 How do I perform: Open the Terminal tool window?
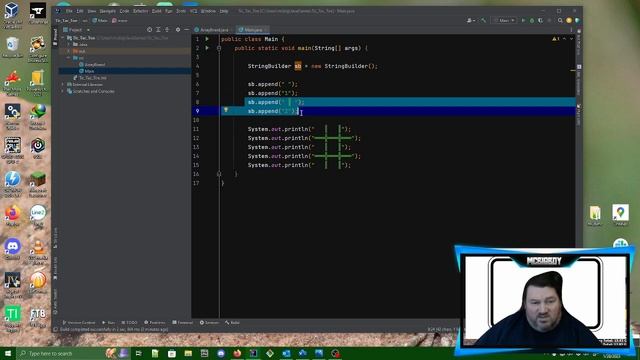pyautogui.click(x=182, y=322)
